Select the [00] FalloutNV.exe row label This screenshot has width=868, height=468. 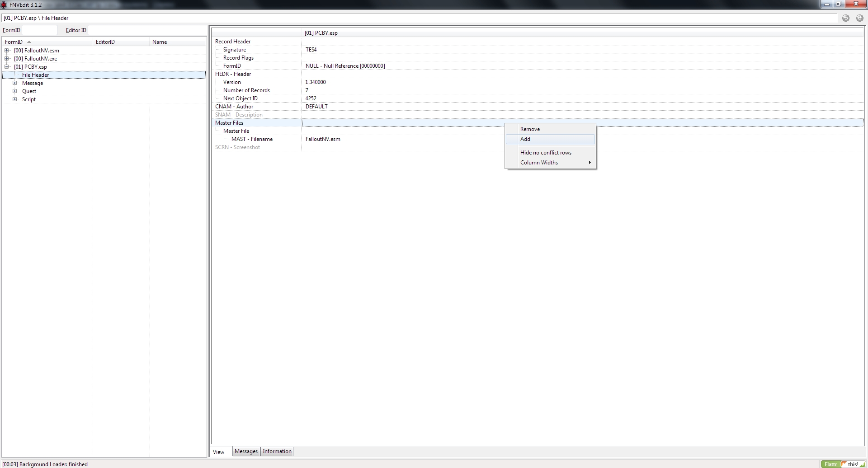35,59
